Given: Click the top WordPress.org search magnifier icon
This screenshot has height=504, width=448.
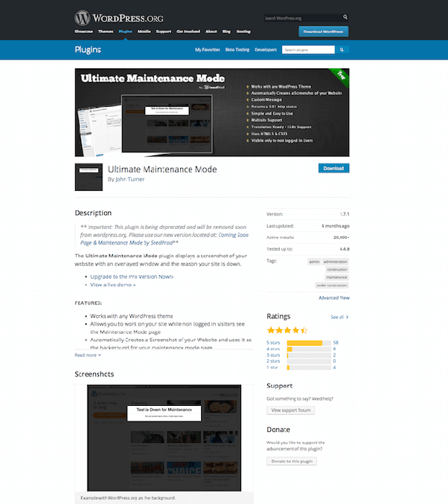Looking at the screenshot, I should (x=345, y=17).
